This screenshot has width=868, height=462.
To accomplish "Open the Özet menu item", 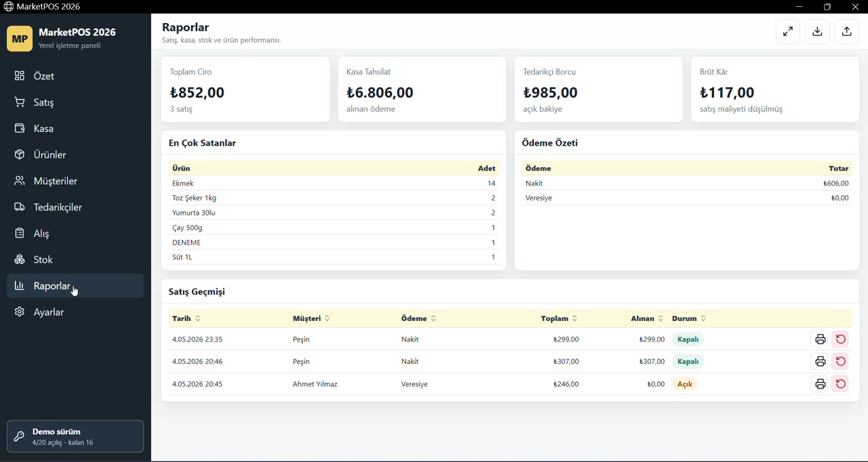I will coord(75,76).
